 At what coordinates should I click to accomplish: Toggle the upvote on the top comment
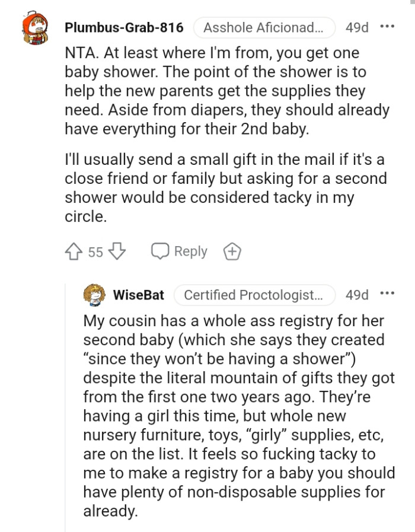[x=72, y=251]
